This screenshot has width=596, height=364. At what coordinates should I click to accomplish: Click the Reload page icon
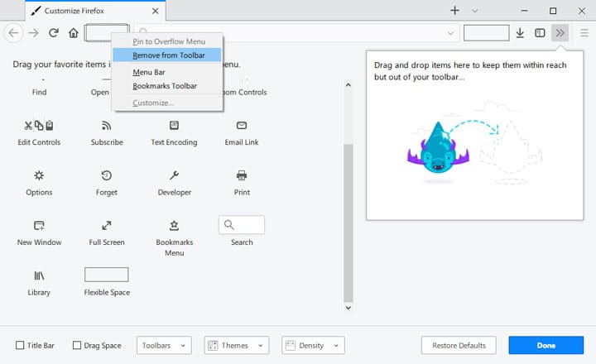click(54, 33)
